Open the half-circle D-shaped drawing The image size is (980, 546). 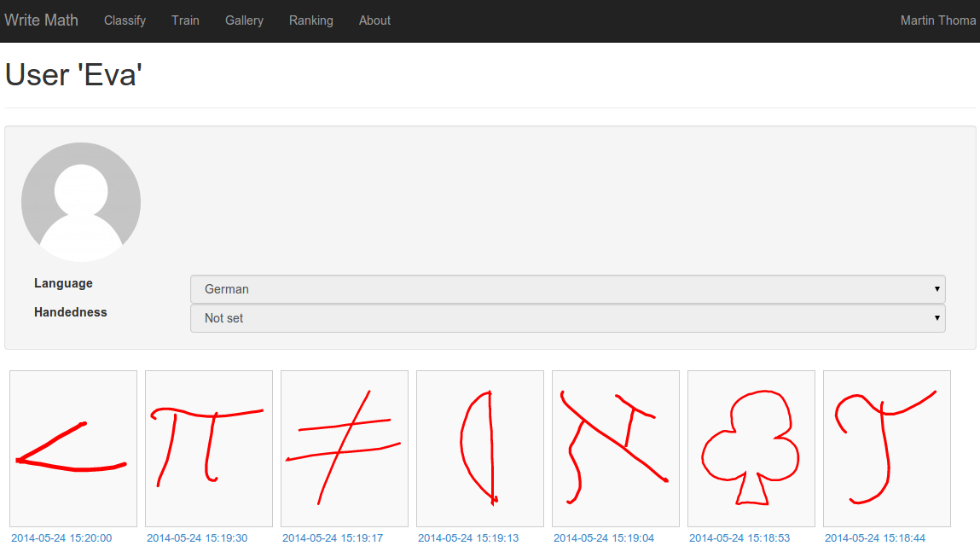tap(480, 448)
